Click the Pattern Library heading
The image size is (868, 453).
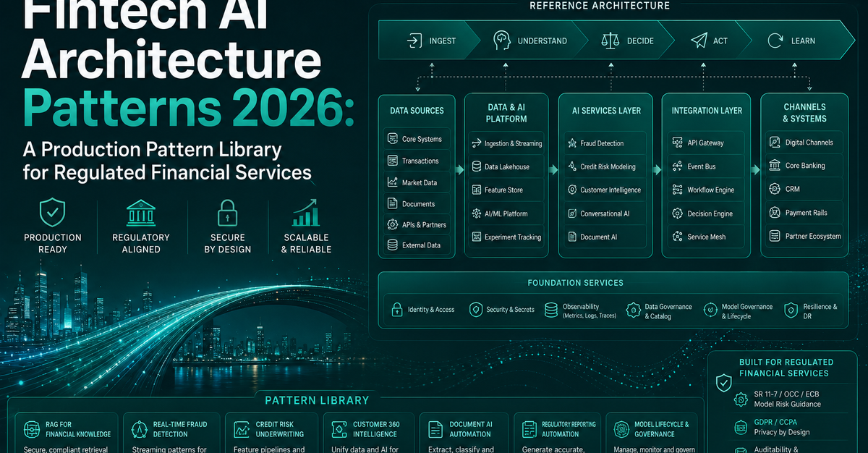point(317,400)
